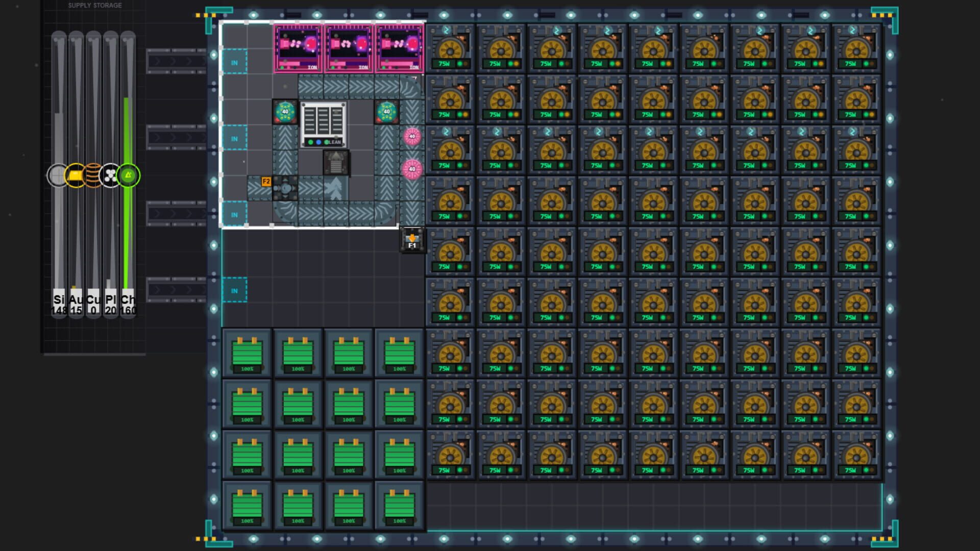The width and height of the screenshot is (980, 551).
Task: Select the Pl plastic resource icon
Action: [x=111, y=175]
